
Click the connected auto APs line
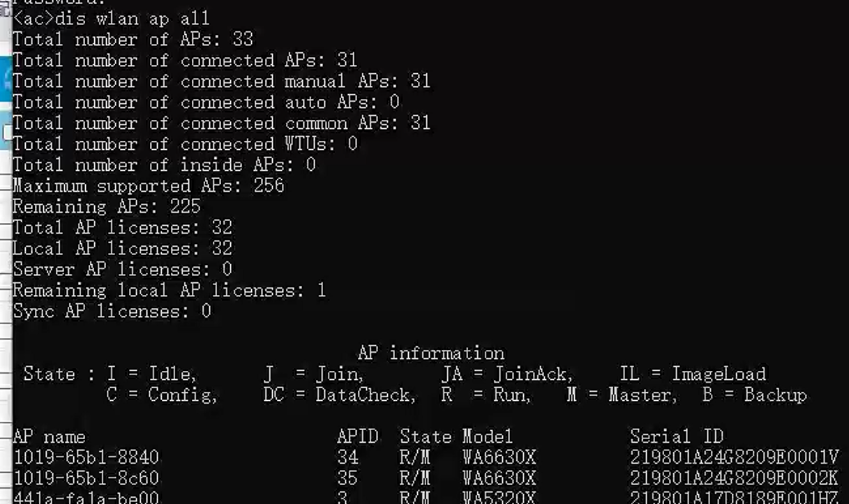tap(206, 102)
